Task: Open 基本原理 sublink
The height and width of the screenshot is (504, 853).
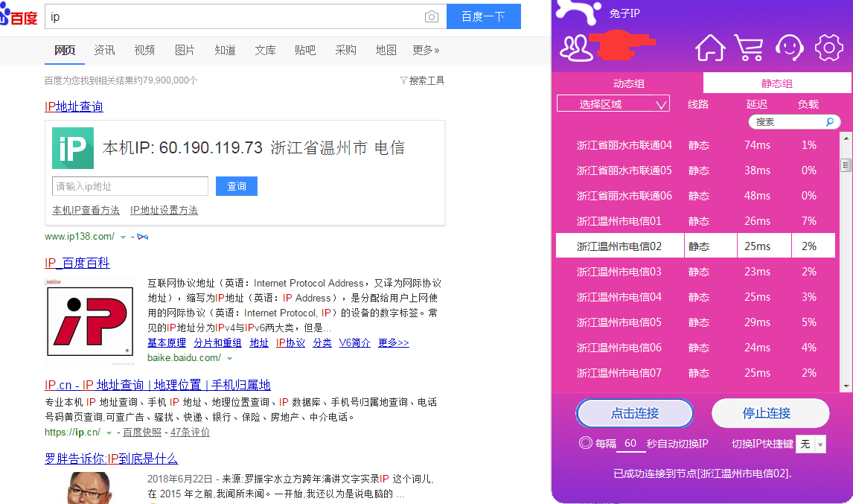Action: click(167, 343)
